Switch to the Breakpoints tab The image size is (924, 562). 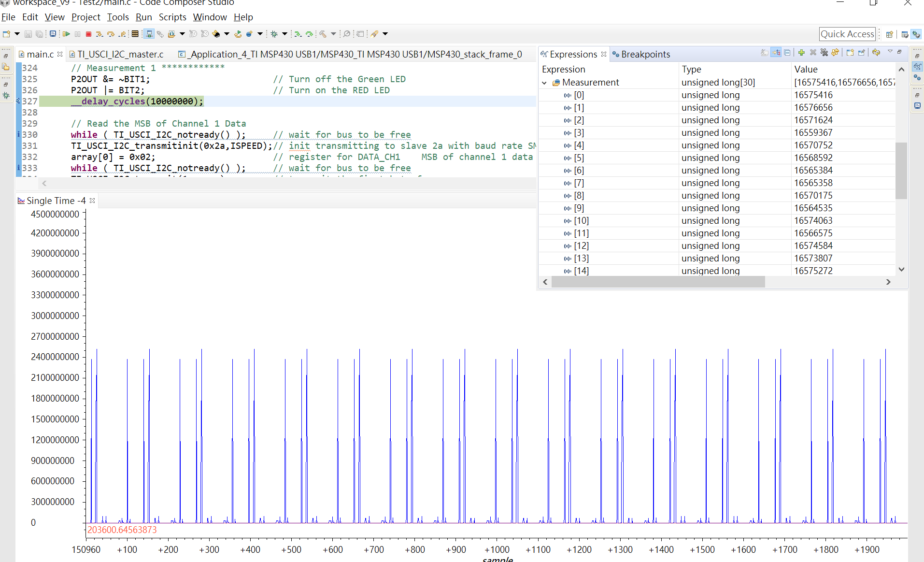[x=645, y=54]
